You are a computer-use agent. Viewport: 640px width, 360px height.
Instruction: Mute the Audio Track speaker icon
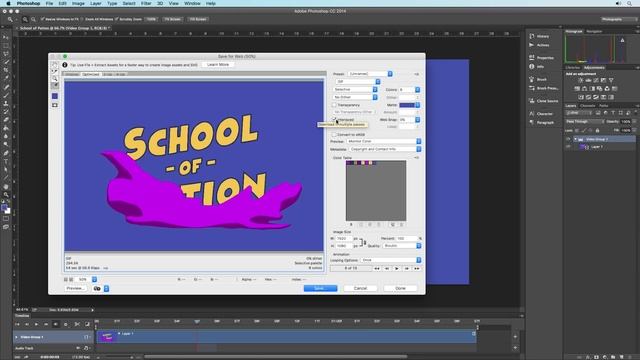click(78, 348)
